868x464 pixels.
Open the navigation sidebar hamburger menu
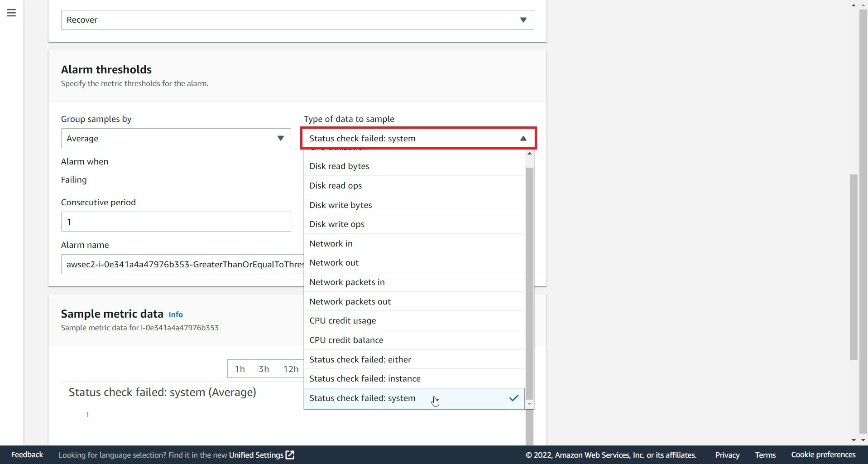click(x=11, y=13)
